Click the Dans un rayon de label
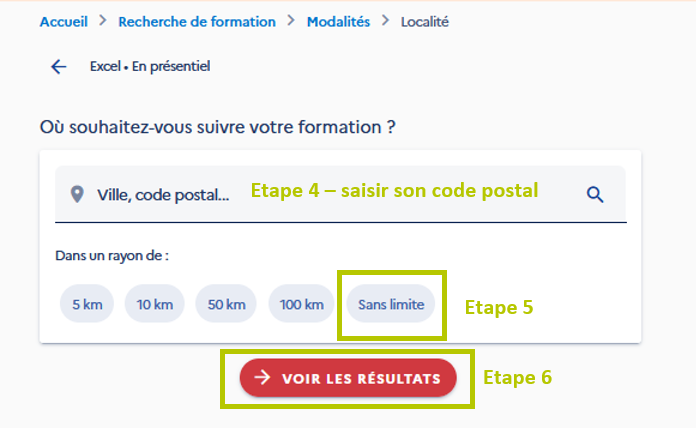The height and width of the screenshot is (430, 696). (x=112, y=256)
